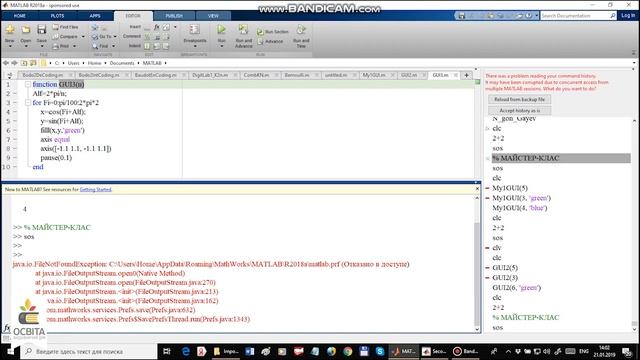
Task: Click the New file icon
Action: pyautogui.click(x=10, y=30)
